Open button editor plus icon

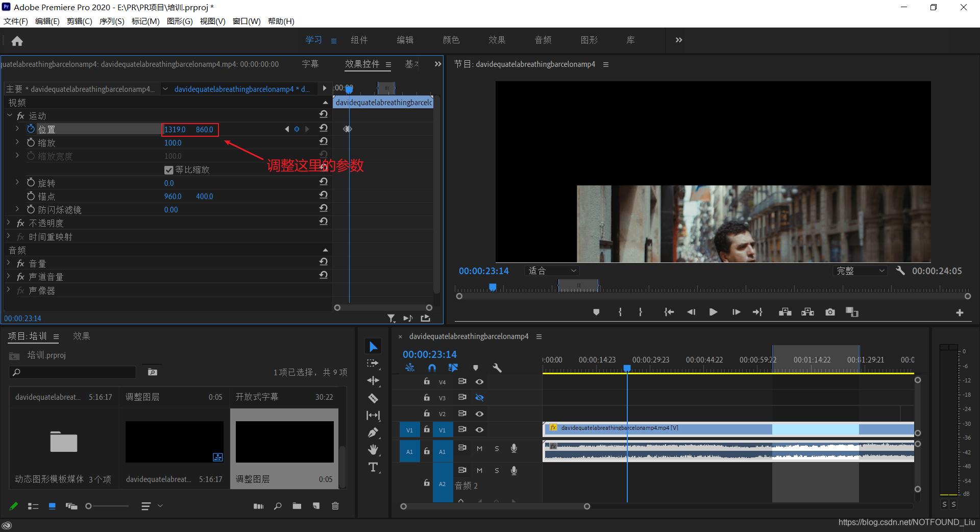coord(960,312)
